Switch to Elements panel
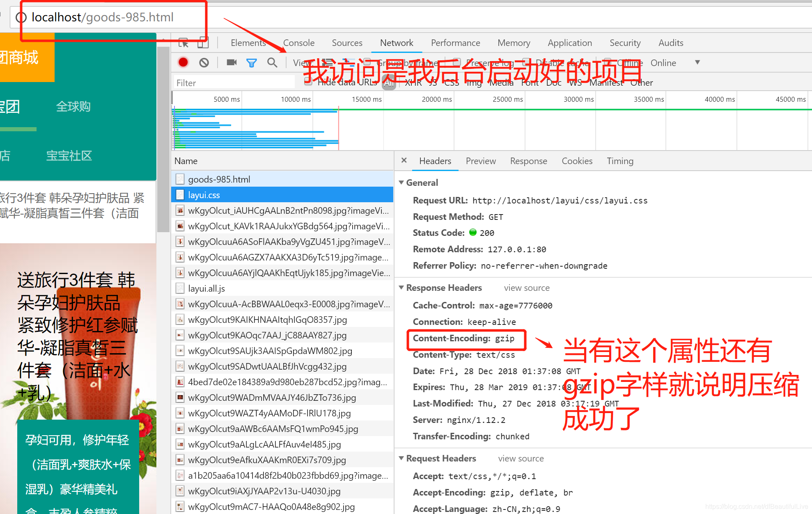 248,43
